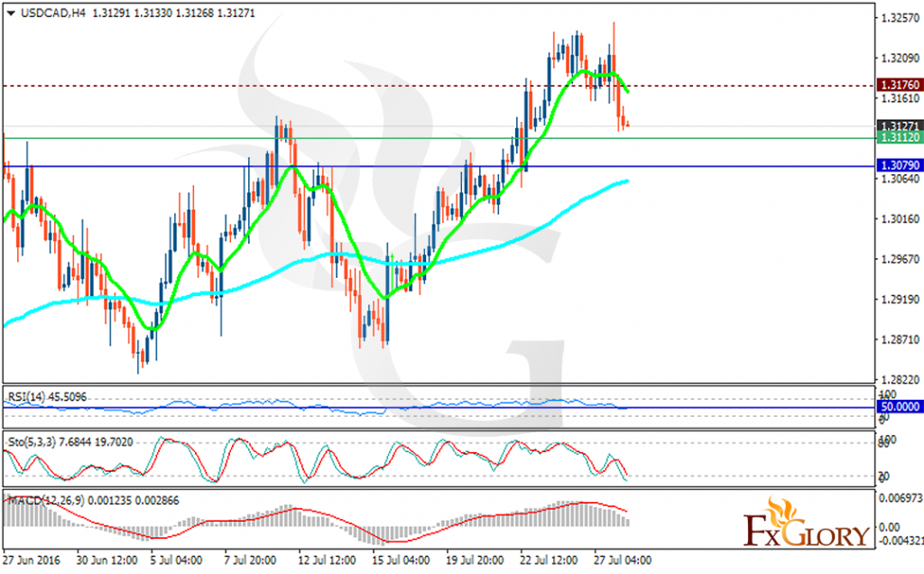Click the 1.31120 green price level label
The image size is (924, 574).
click(x=900, y=138)
